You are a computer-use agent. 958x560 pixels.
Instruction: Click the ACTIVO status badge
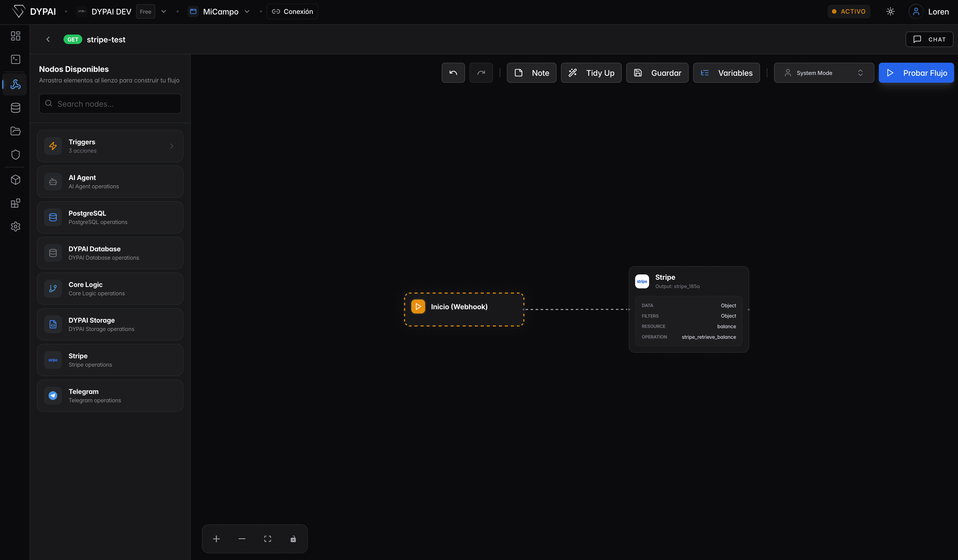coord(848,11)
